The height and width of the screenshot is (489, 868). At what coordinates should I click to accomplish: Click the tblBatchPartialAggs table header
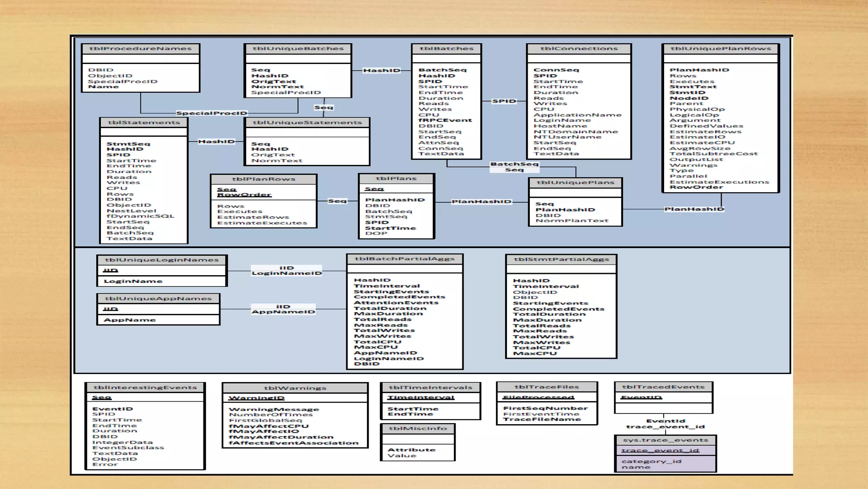[x=405, y=259]
